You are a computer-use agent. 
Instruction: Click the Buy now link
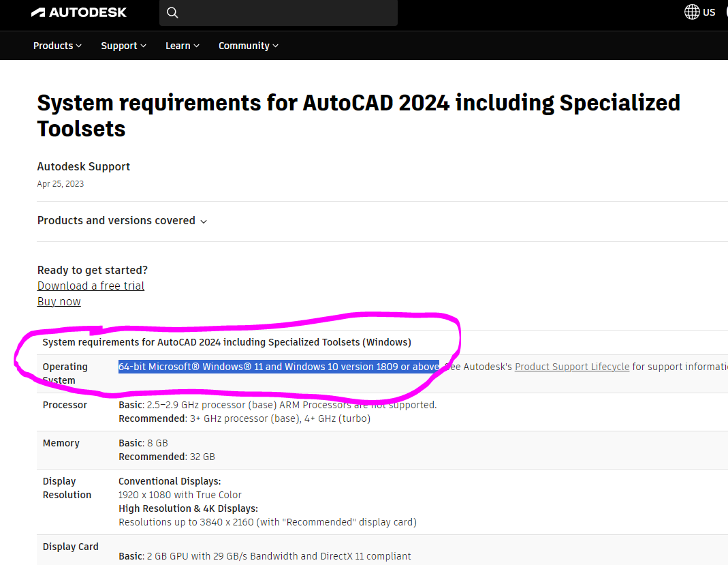pyautogui.click(x=59, y=301)
